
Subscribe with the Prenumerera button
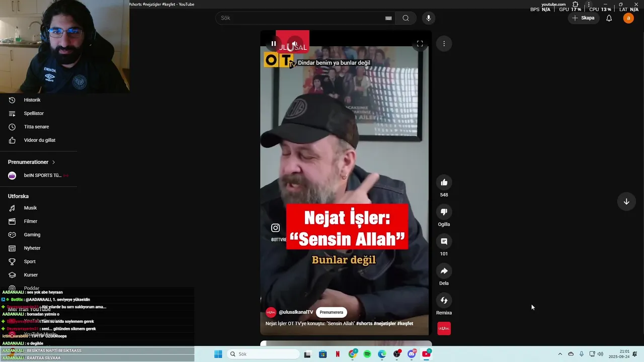pyautogui.click(x=331, y=312)
